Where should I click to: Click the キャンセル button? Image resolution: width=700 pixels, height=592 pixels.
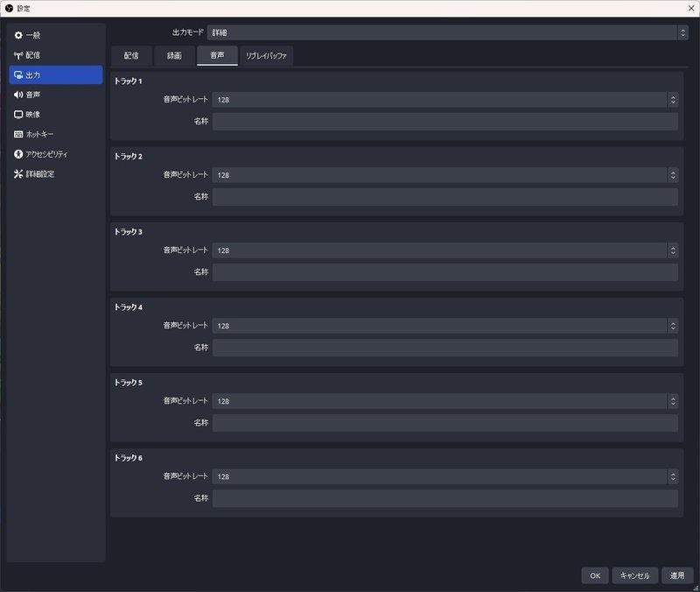634,575
